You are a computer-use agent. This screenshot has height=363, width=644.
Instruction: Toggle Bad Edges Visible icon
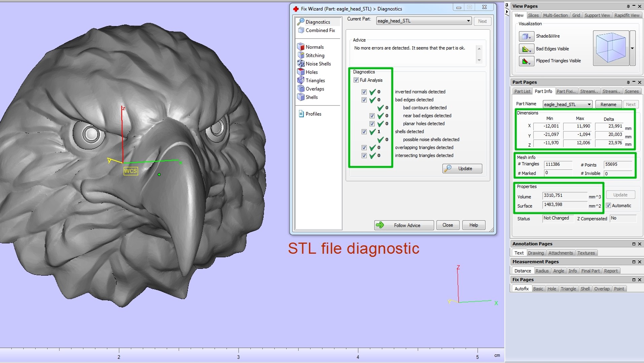[x=526, y=49]
